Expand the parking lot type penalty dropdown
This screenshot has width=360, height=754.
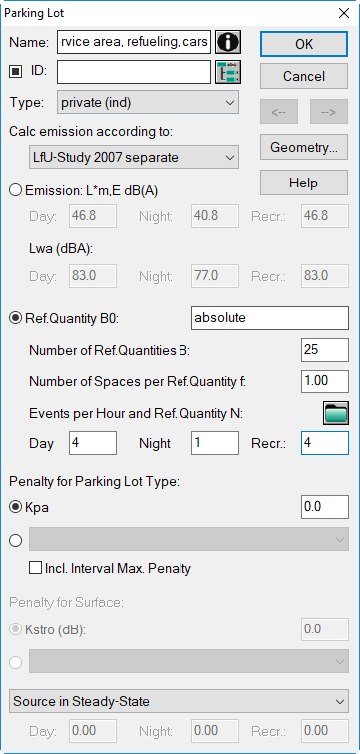click(189, 539)
